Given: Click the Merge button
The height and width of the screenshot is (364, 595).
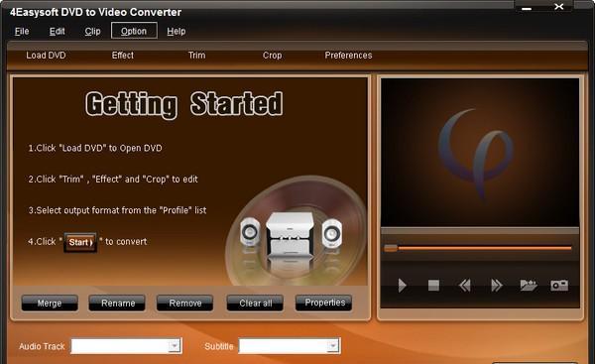Looking at the screenshot, I should (50, 303).
